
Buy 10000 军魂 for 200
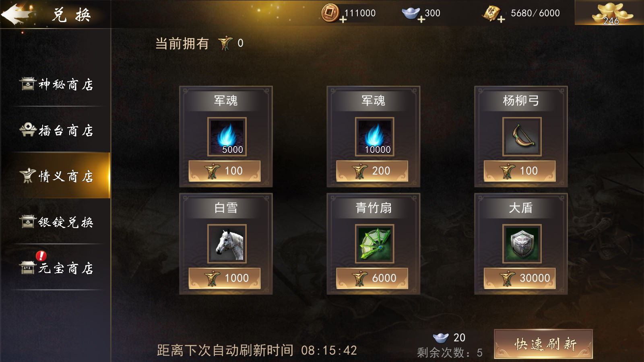[372, 171]
